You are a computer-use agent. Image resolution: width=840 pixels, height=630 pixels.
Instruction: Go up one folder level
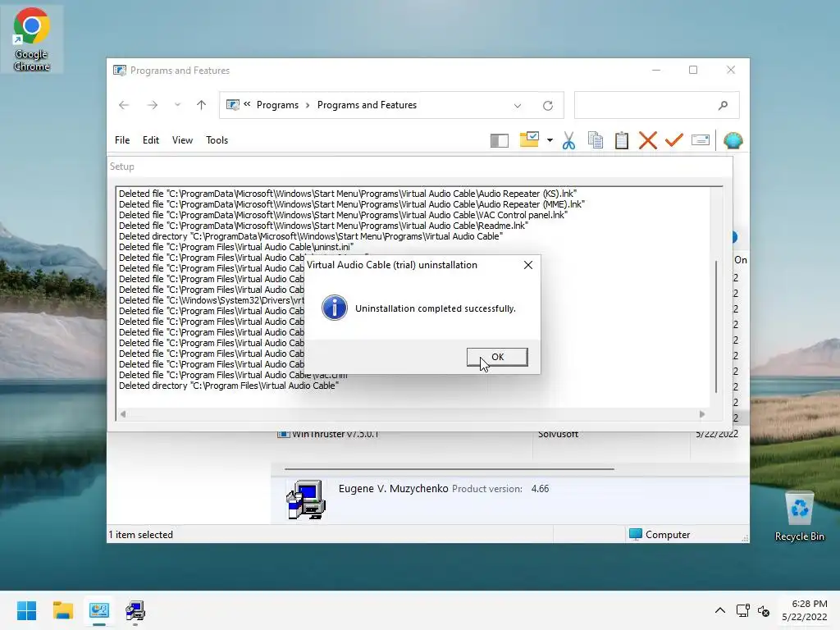pos(202,105)
